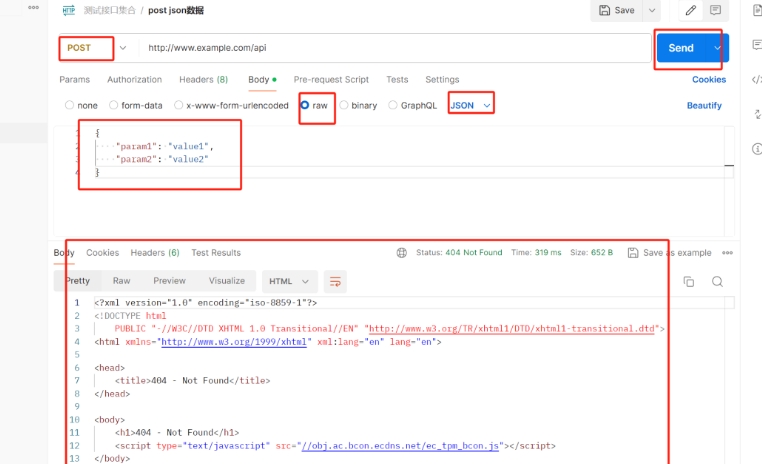Image resolution: width=762 pixels, height=464 pixels.
Task: Click the request URL input field
Action: [395, 48]
